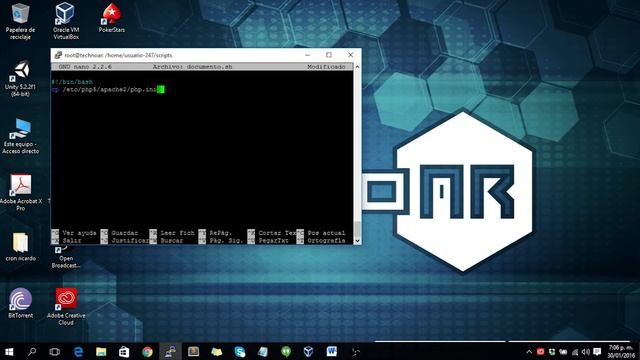Minimize the PuTTY terminal window
Screen dimensions: 640x360
click(x=308, y=55)
